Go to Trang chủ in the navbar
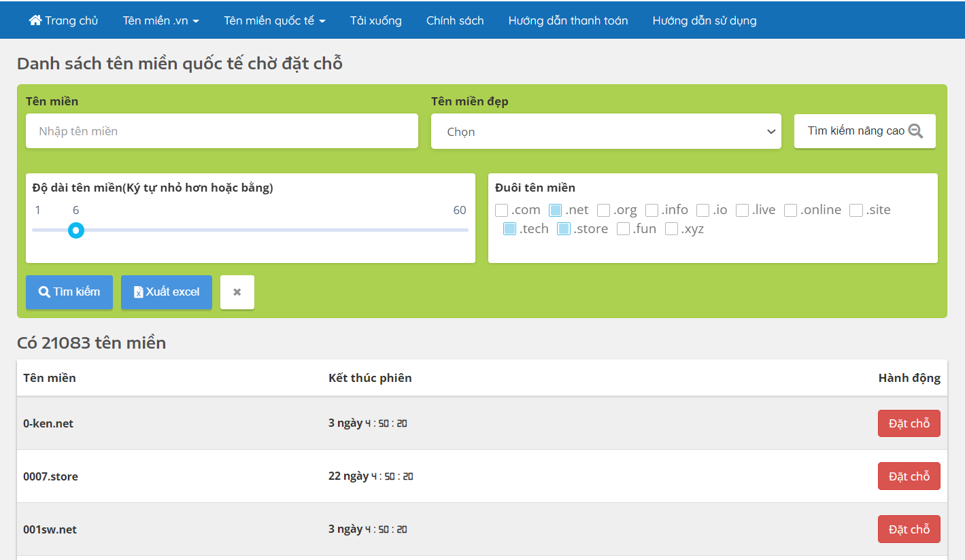 [x=63, y=20]
